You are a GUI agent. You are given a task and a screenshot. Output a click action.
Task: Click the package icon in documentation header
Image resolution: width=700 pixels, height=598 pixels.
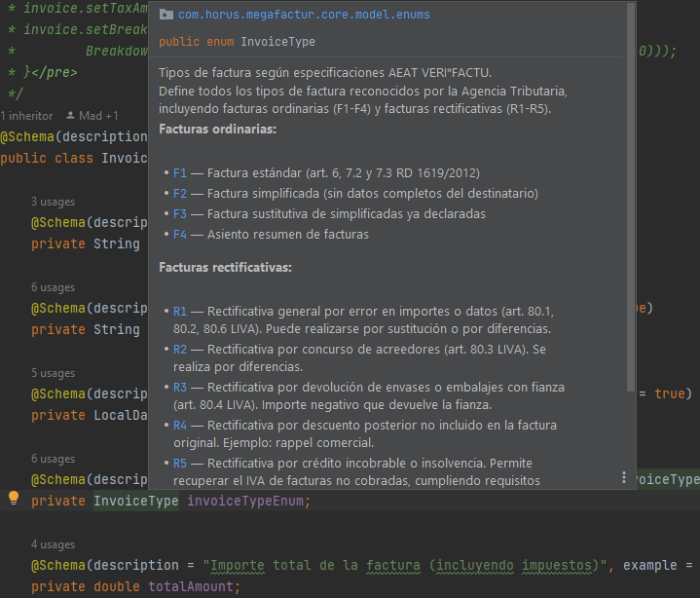click(x=166, y=16)
